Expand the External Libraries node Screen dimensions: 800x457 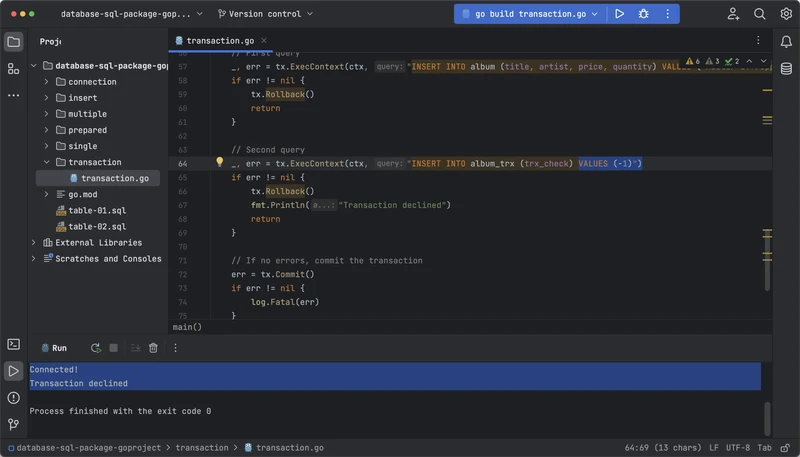point(34,242)
